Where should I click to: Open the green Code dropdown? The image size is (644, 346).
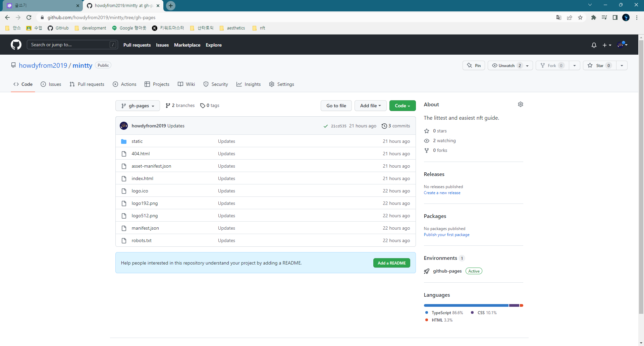[402, 106]
